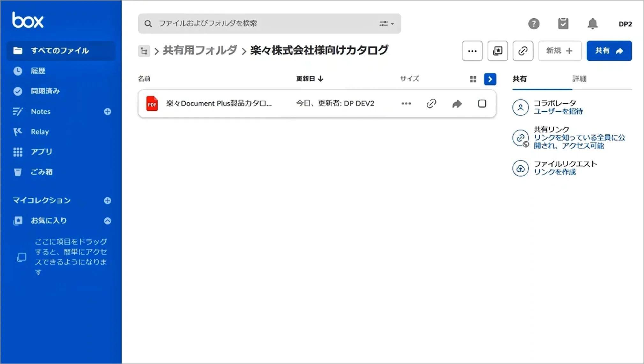Viewport: 644px width, 364px height.
Task: Open the shared link icon for folder
Action: pyautogui.click(x=522, y=51)
